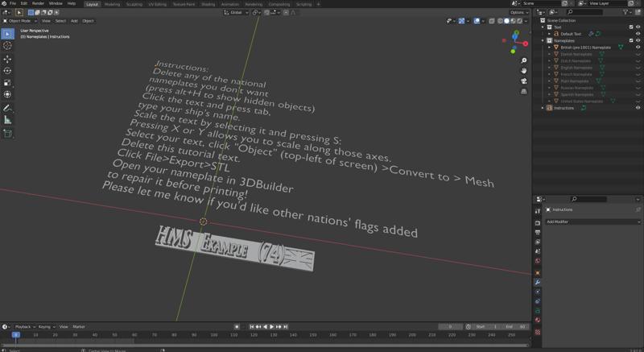Screen dimensions: 644x352
Task: Select the Measure tool
Action: coord(7,120)
